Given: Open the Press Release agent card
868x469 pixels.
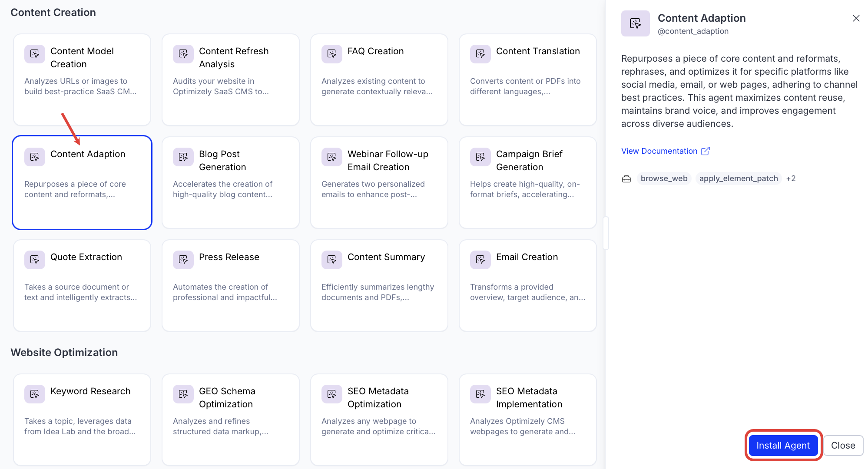Looking at the screenshot, I should click(x=231, y=285).
